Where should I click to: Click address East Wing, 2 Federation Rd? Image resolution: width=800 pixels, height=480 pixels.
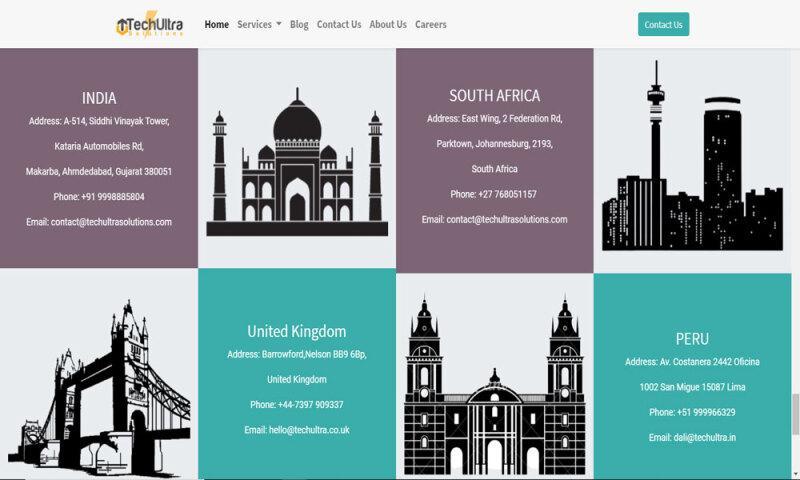point(494,118)
